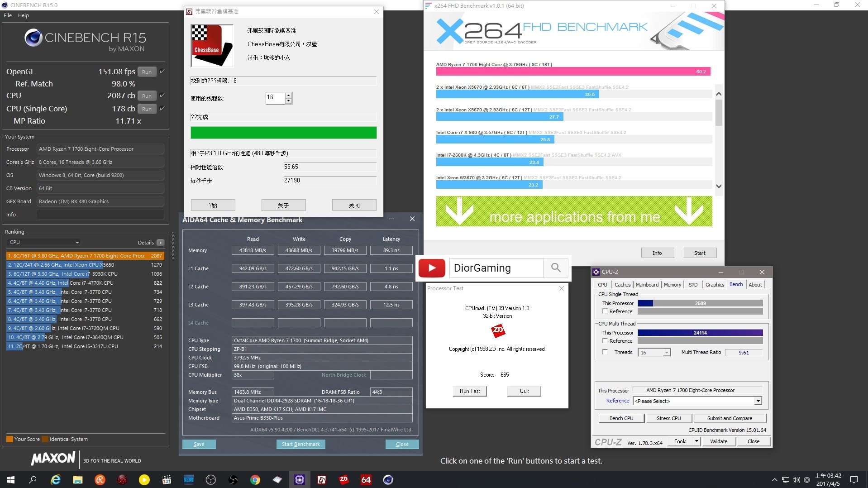Enable Single Thread Reference checkbox in CPU-Z
The width and height of the screenshot is (868, 488).
tap(605, 311)
